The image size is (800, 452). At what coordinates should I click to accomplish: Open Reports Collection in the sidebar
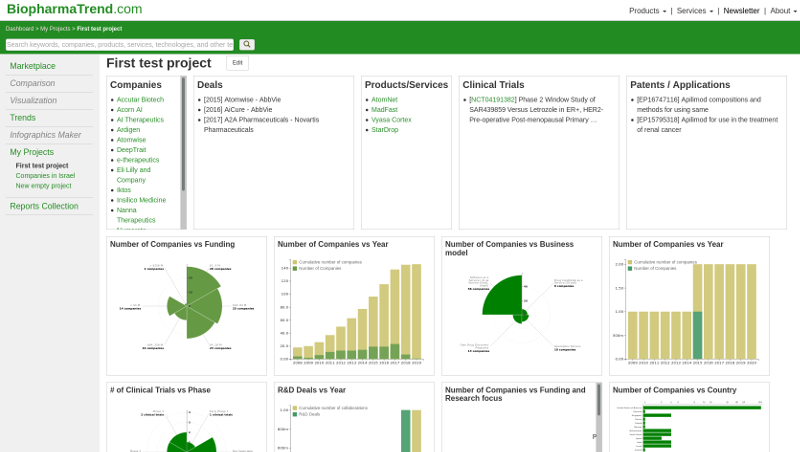click(x=44, y=206)
